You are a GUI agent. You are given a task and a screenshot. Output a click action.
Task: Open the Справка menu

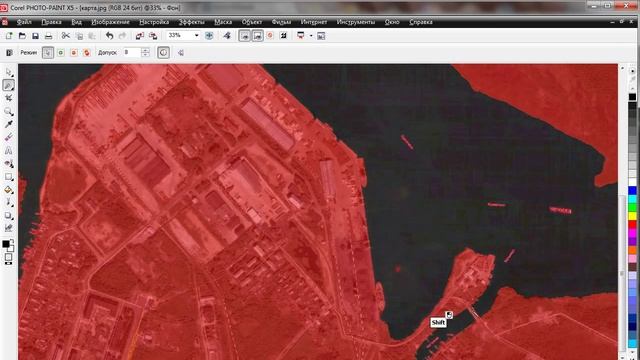[421, 22]
